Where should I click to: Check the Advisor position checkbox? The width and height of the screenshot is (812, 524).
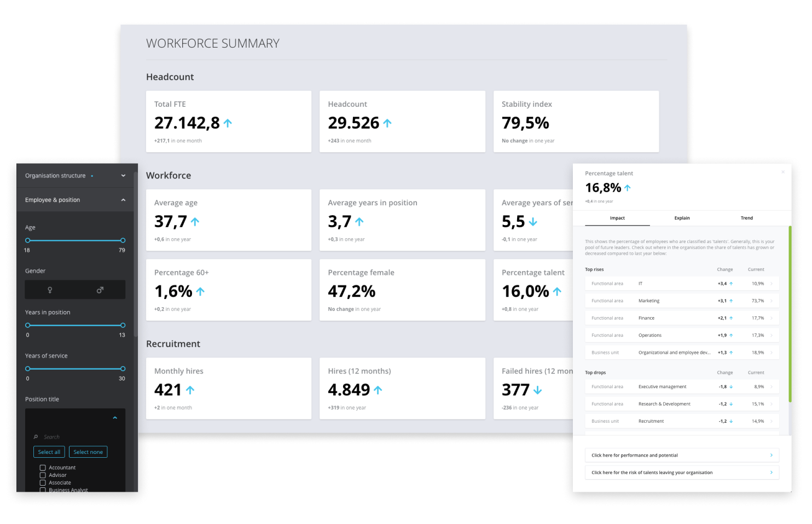[43, 475]
